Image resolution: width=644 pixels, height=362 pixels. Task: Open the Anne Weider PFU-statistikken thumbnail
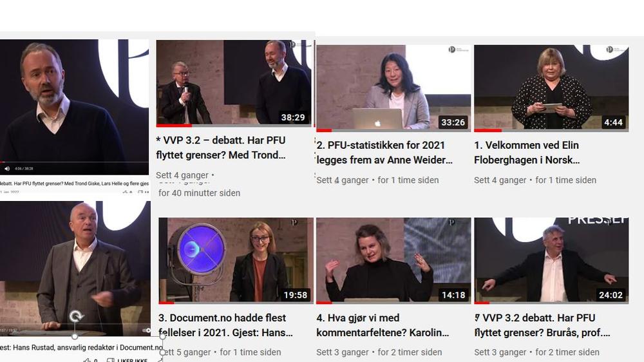[x=393, y=88]
